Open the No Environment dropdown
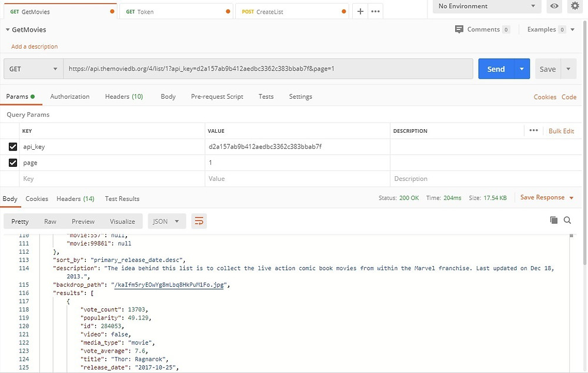The height and width of the screenshot is (373, 588). pos(487,6)
